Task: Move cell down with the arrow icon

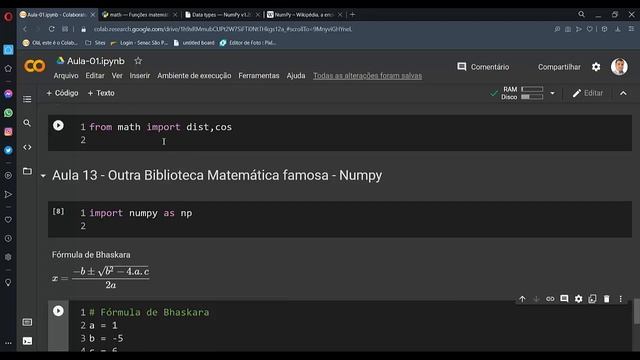Action: tap(536, 299)
